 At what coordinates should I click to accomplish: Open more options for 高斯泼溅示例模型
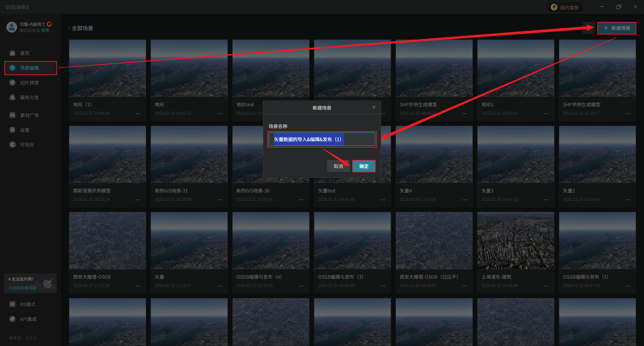138,200
